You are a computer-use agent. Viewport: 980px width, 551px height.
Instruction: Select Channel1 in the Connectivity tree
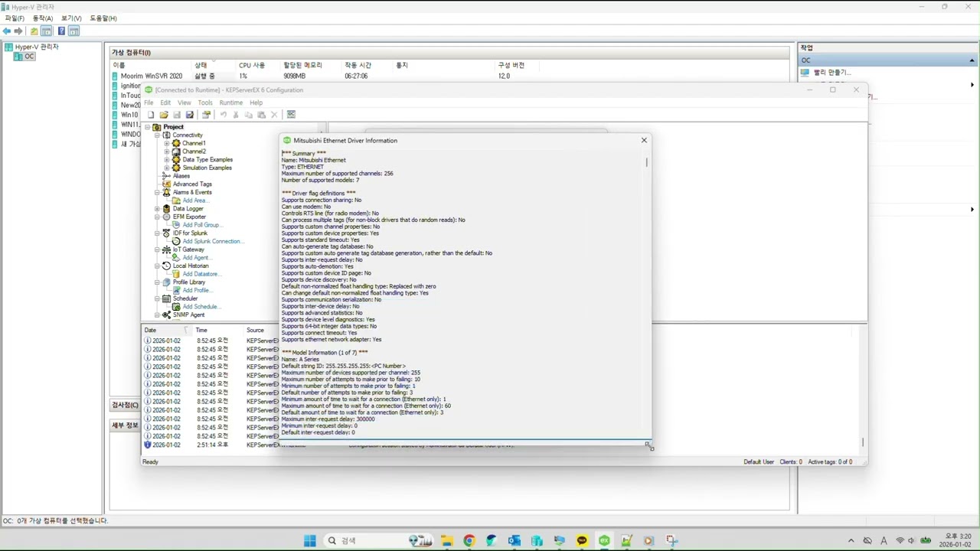click(194, 143)
